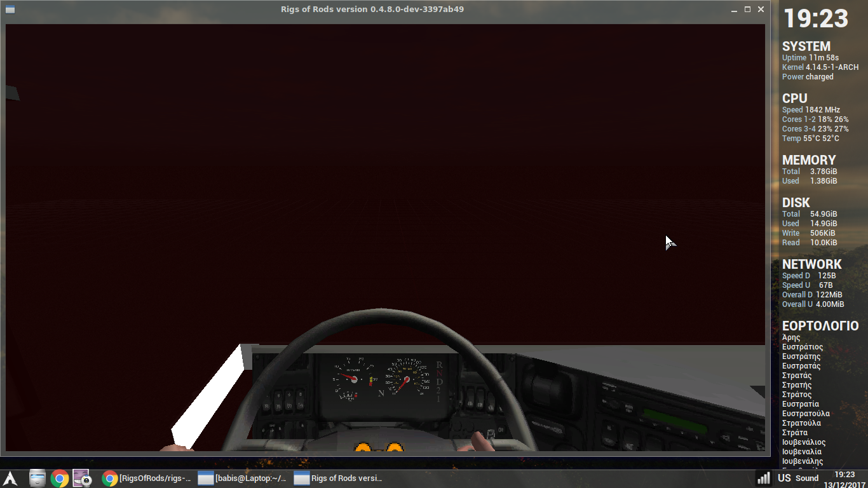Click the SYSTEM heading in the desktop widget
This screenshot has width=868, height=488.
click(x=806, y=46)
